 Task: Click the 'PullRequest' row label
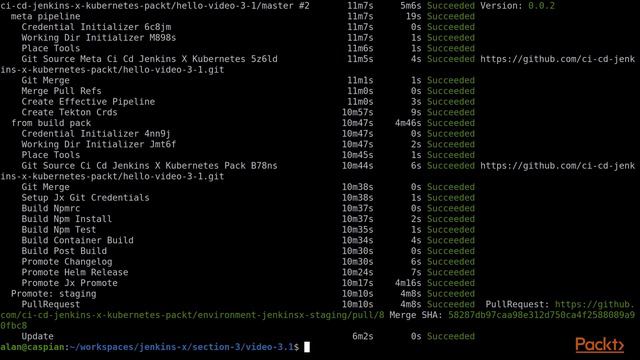point(51,304)
